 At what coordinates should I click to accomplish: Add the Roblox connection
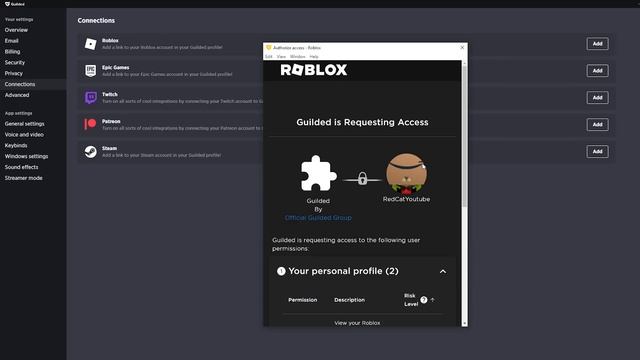pos(598,44)
